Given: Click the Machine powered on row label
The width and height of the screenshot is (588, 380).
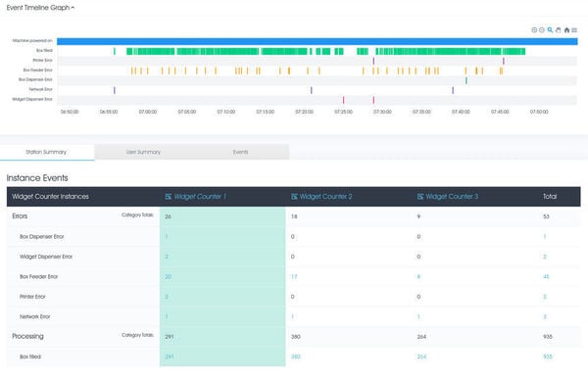Looking at the screenshot, I should [x=32, y=40].
